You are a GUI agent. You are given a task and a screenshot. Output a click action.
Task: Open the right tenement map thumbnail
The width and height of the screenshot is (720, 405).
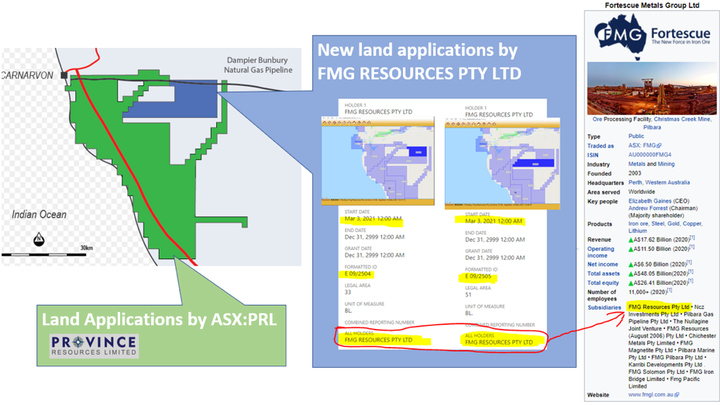[497, 148]
